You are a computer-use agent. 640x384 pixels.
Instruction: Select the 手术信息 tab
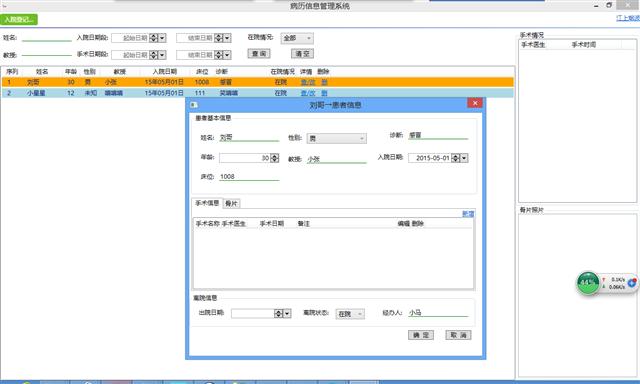point(207,203)
